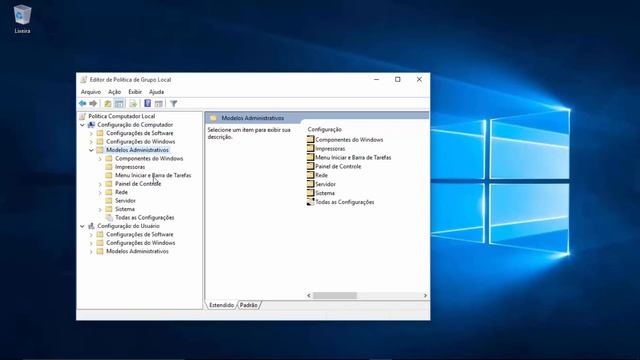Click the Rede folder icon in right list
The width and height of the screenshot is (640, 360).
(311, 175)
